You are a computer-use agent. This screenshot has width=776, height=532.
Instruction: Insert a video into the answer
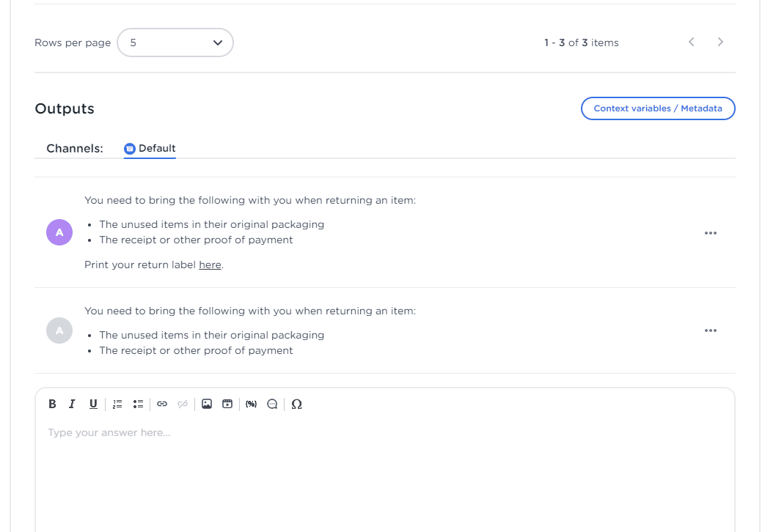pyautogui.click(x=227, y=404)
